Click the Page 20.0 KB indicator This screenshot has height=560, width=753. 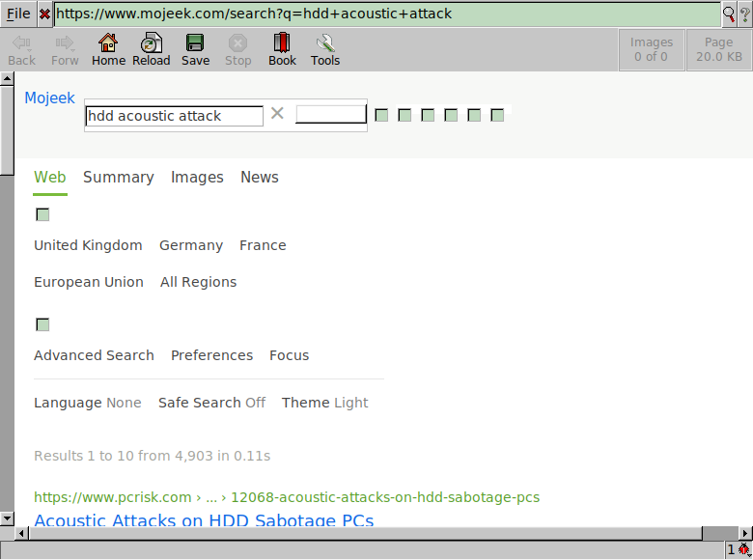tap(719, 50)
